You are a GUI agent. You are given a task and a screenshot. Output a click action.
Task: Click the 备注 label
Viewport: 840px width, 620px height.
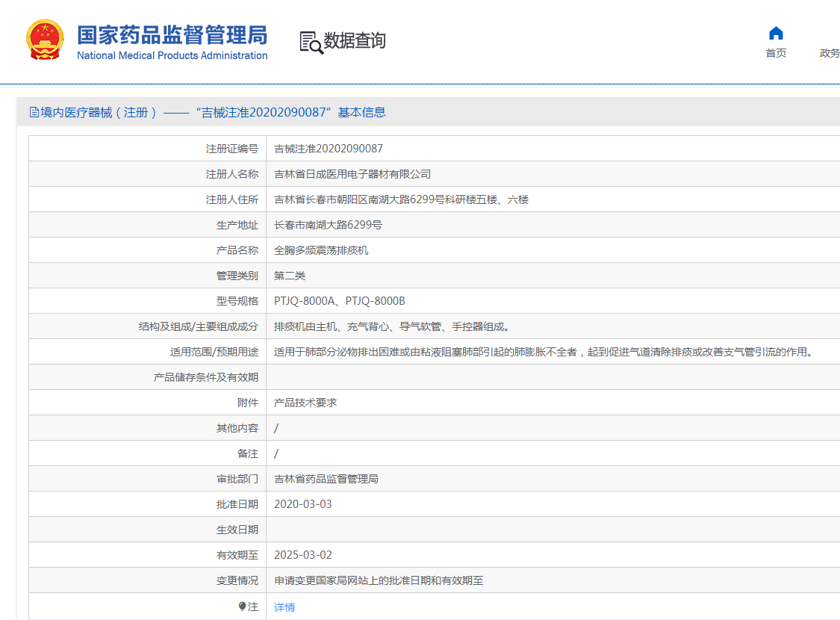click(247, 453)
